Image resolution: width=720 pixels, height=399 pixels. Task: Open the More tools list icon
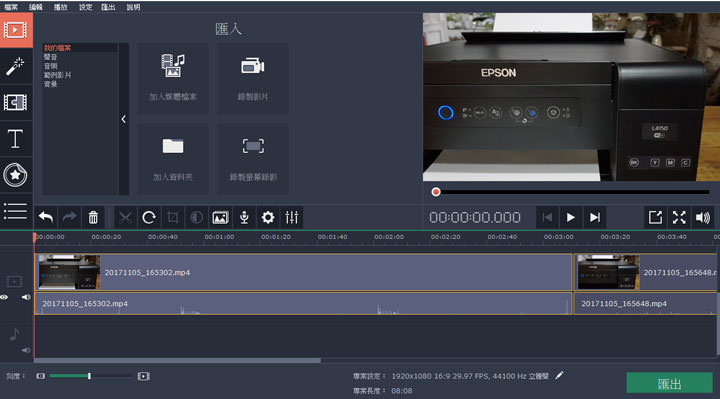(16, 211)
